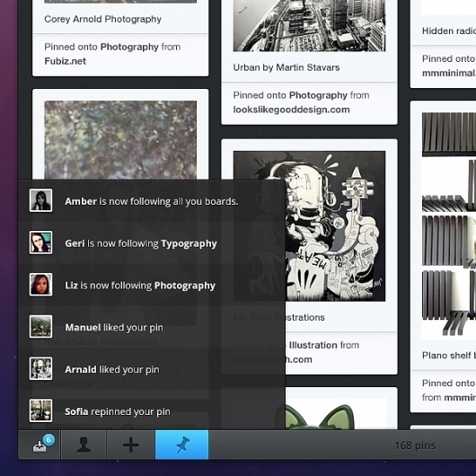Viewport: 476px width, 476px height.
Task: Open Photography board on Urban pin
Action: [x=318, y=95]
